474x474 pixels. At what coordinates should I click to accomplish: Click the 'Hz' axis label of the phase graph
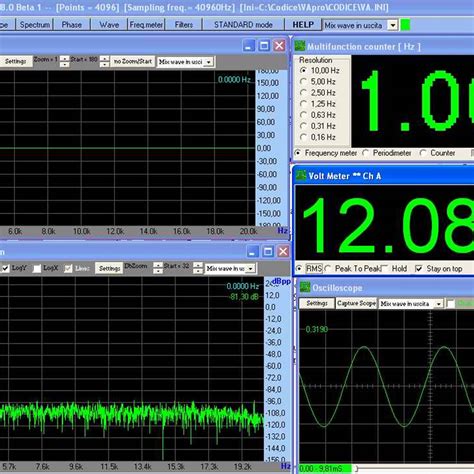click(x=283, y=231)
